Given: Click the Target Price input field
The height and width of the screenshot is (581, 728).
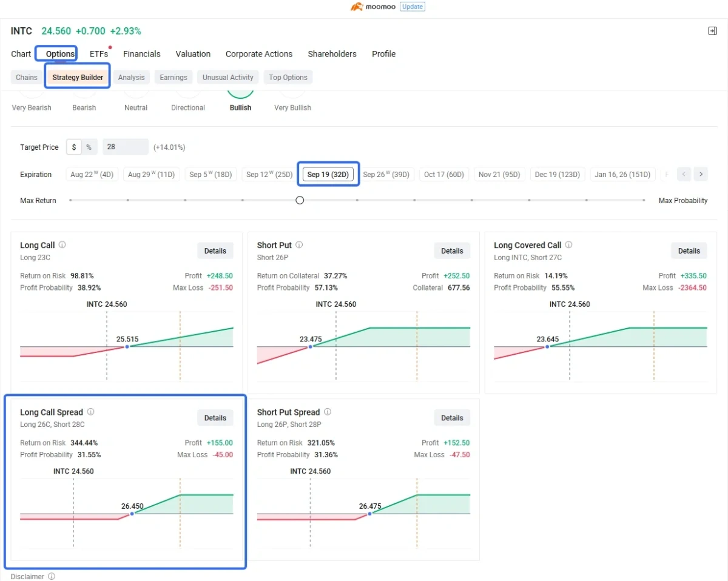Looking at the screenshot, I should tap(126, 147).
